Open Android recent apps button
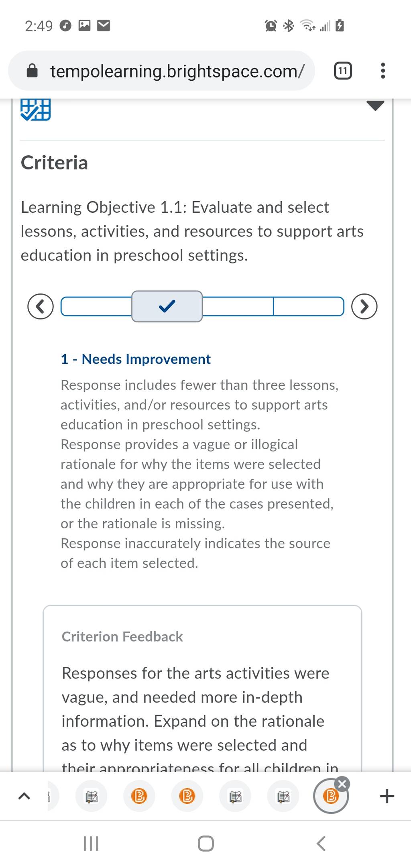 click(91, 844)
